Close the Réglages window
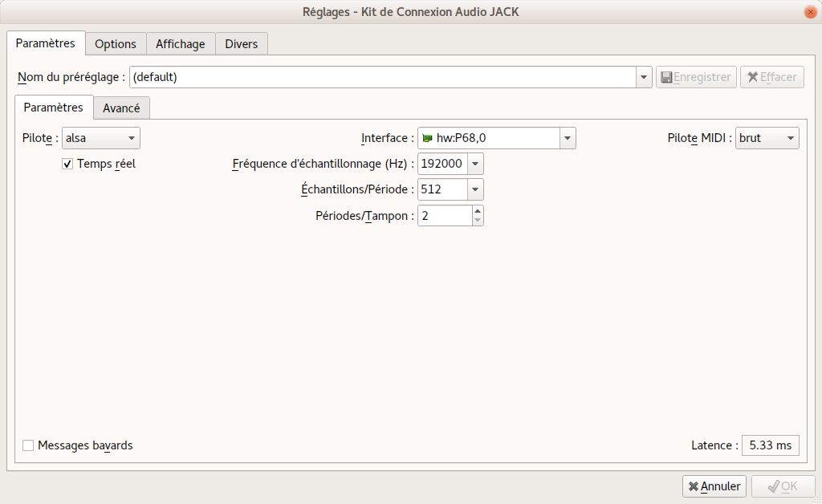822x504 pixels. pyautogui.click(x=810, y=12)
